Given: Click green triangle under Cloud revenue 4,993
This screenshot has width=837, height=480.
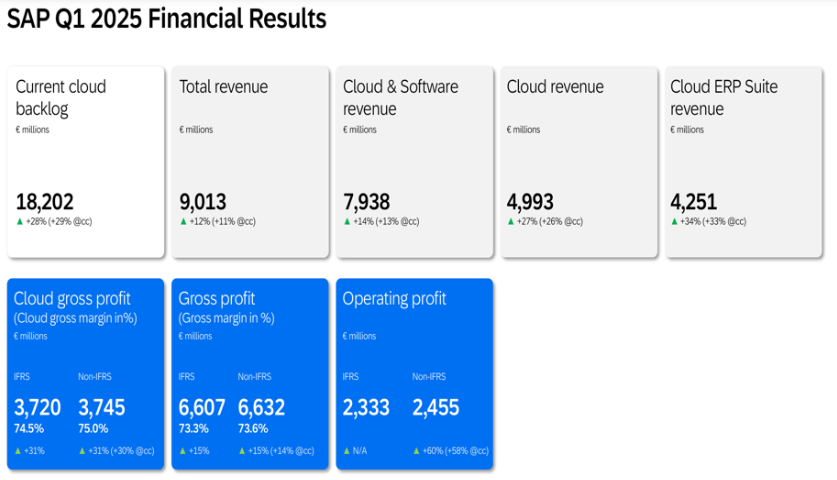Looking at the screenshot, I should pos(511,221).
